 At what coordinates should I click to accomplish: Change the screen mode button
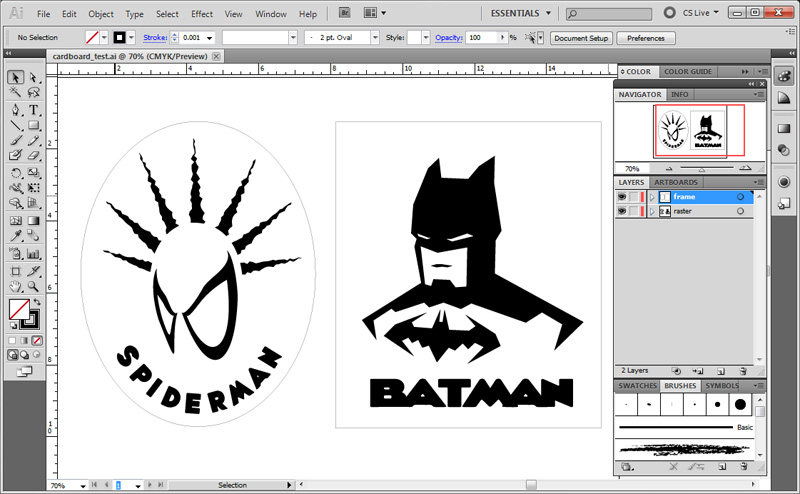tap(24, 372)
